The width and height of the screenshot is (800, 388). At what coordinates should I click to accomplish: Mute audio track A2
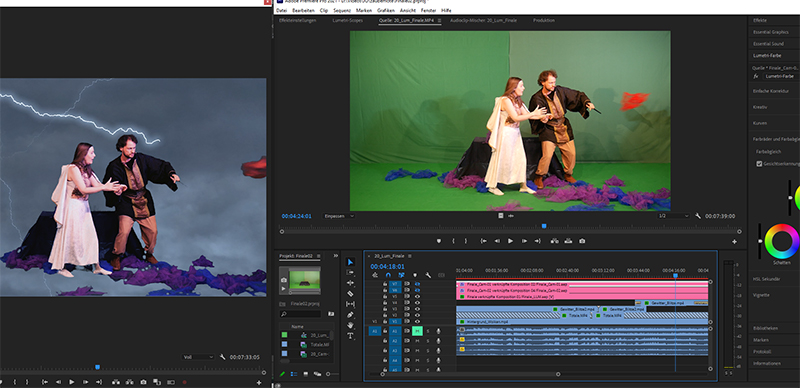pos(417,341)
